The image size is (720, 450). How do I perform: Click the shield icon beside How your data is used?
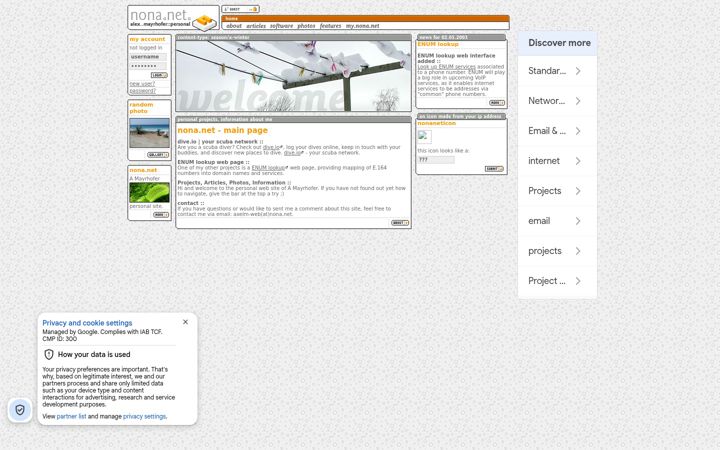point(49,354)
